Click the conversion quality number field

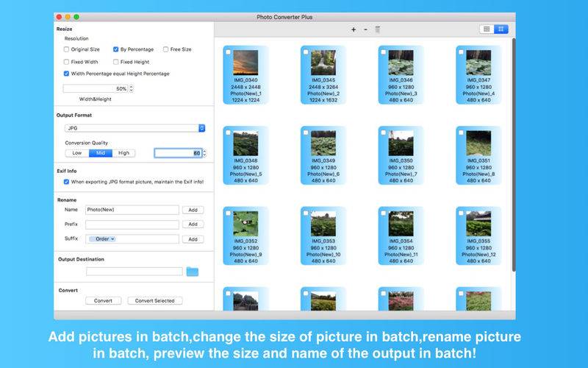(x=178, y=153)
